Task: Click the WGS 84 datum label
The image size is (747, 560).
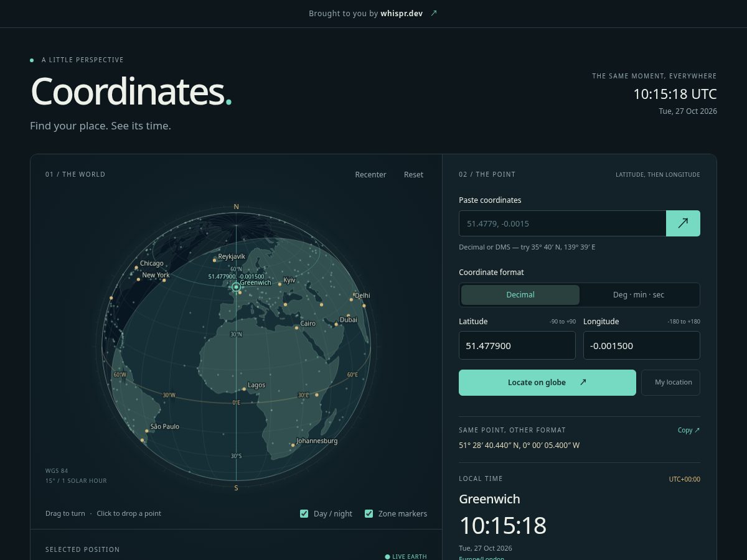Action: click(x=57, y=470)
